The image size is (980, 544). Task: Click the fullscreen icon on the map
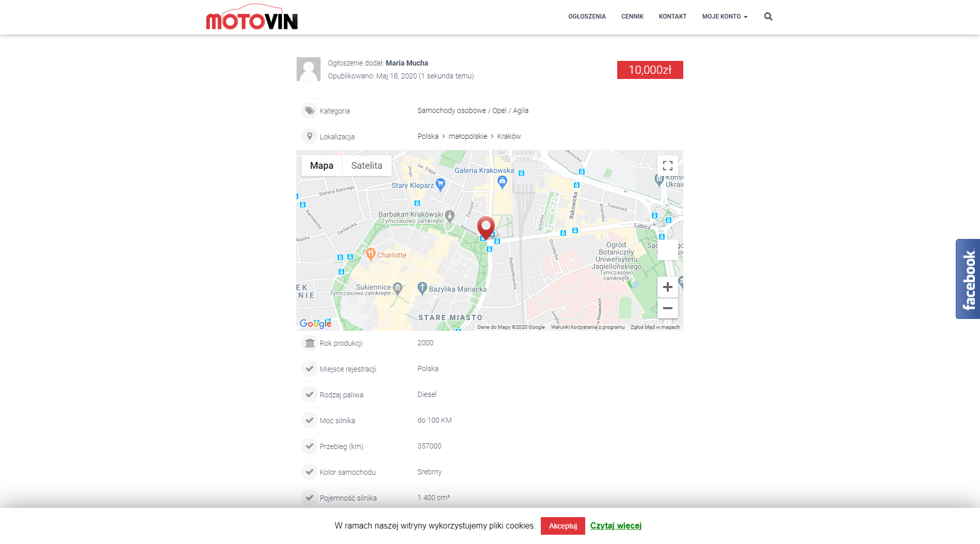667,165
